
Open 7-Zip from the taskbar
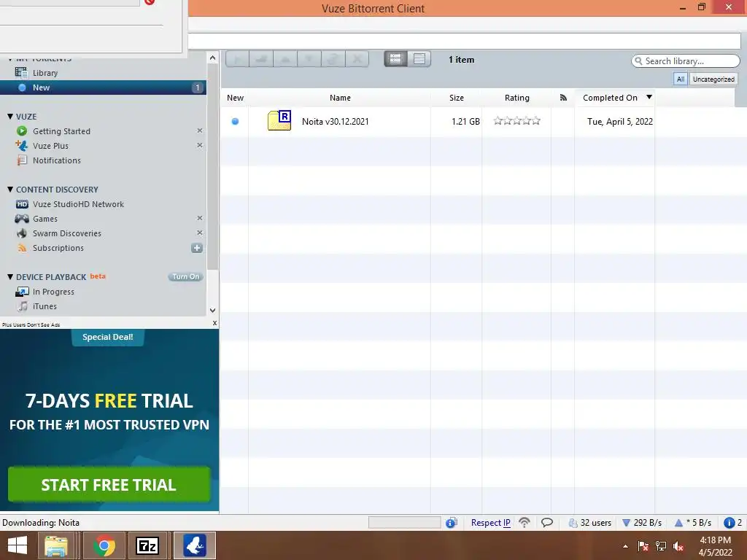(x=147, y=546)
